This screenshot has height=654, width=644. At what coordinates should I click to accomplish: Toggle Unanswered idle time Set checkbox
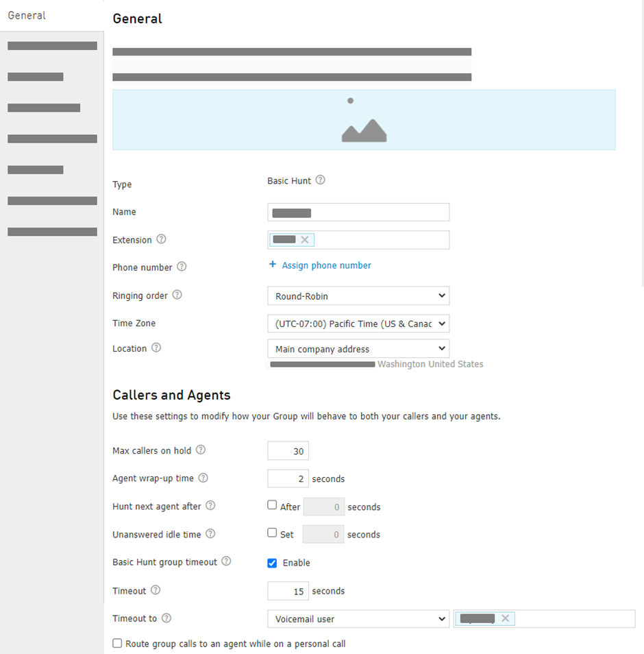click(x=272, y=533)
